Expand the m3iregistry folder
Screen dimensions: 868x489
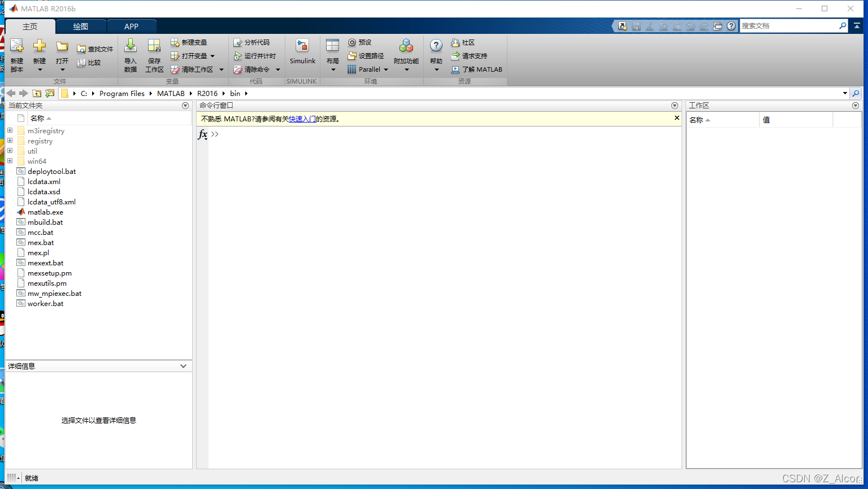coord(10,130)
